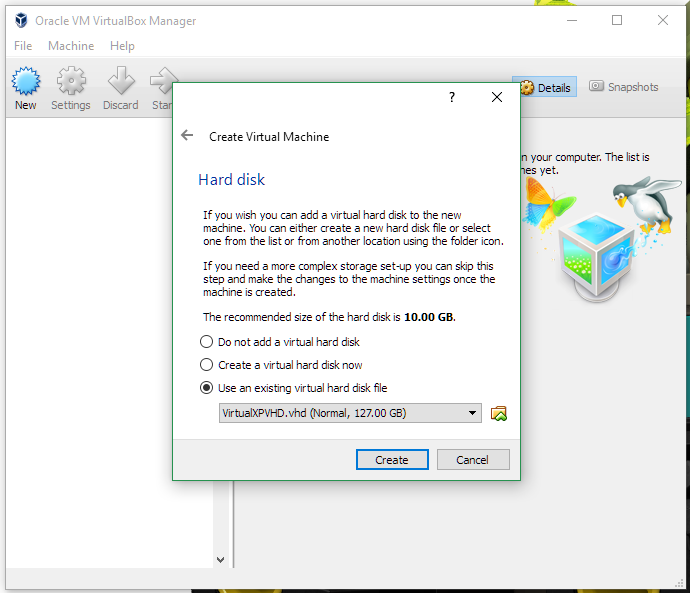
Task: Click the VirtualBox logo in title bar
Action: point(21,20)
